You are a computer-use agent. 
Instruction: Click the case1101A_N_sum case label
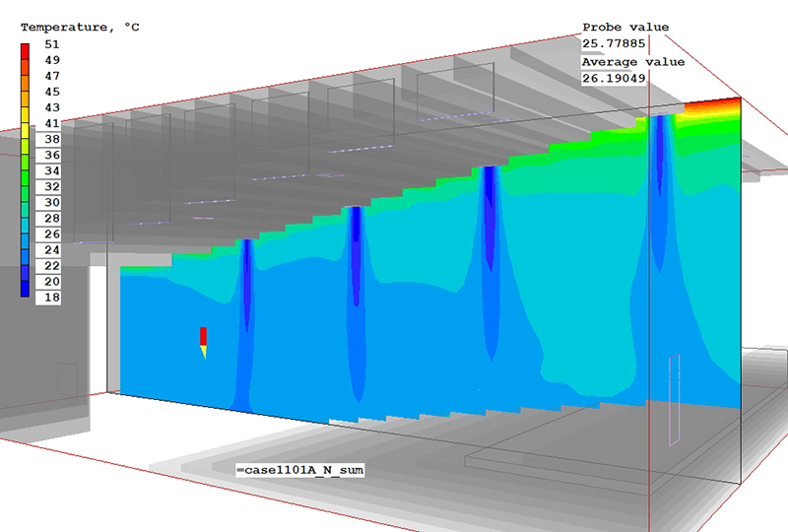pyautogui.click(x=300, y=470)
